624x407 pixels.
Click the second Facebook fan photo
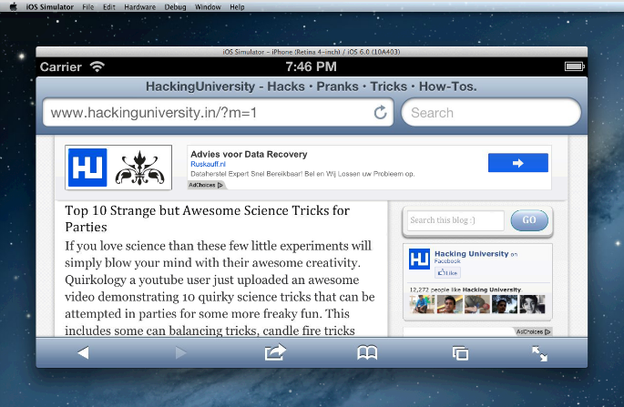coord(450,304)
